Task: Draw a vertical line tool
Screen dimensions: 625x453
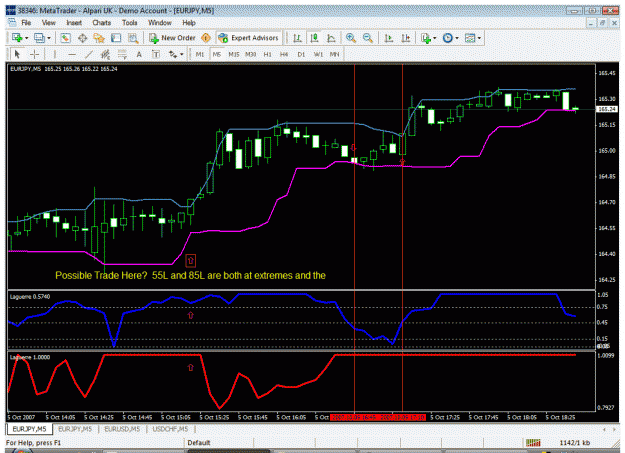Action: 55,54
